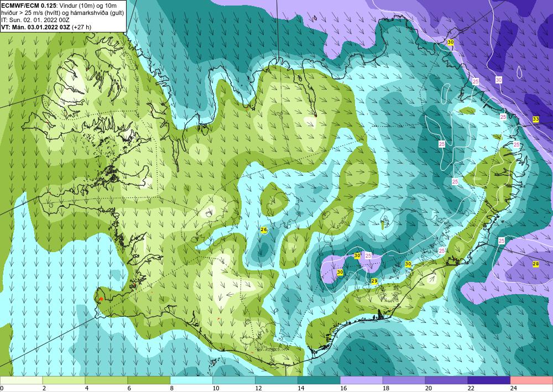Select the legend value 24

(x=514, y=388)
